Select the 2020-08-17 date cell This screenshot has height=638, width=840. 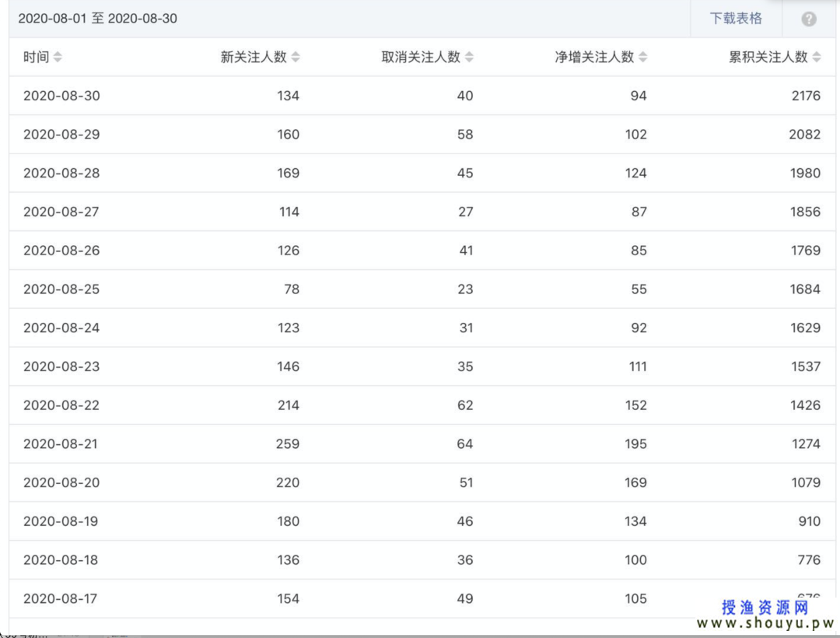click(61, 598)
